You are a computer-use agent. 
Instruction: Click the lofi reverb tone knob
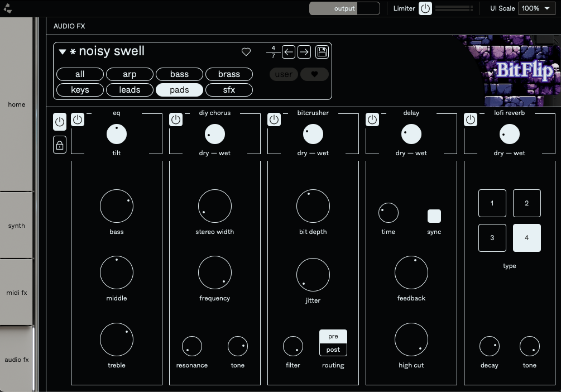pos(530,346)
